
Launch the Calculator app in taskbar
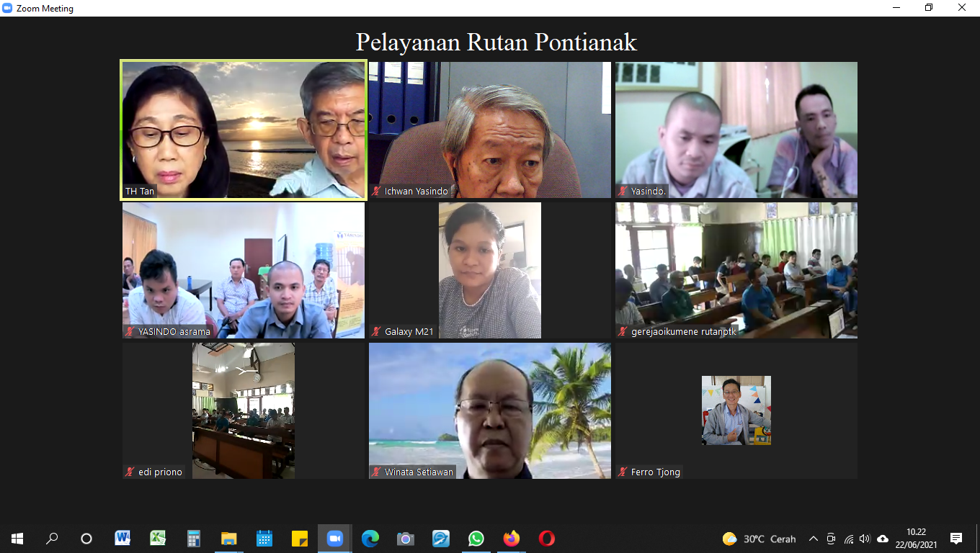pyautogui.click(x=193, y=539)
